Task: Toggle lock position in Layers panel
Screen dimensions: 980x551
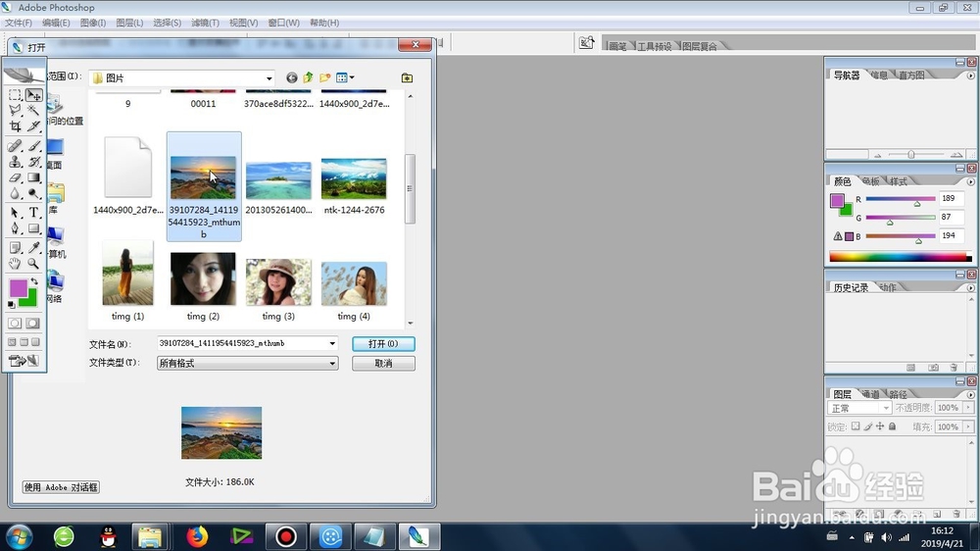Action: point(880,426)
